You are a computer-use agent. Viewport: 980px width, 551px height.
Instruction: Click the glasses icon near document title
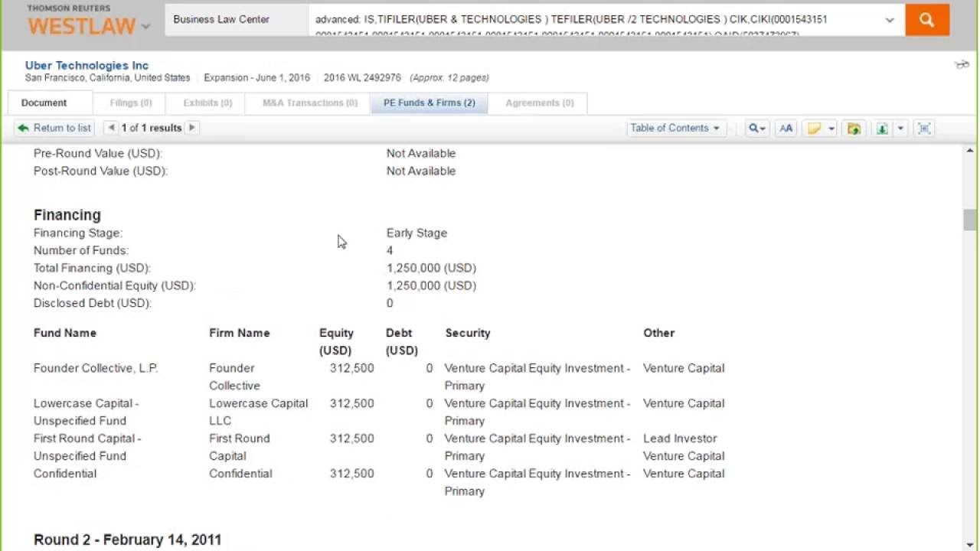coord(962,65)
